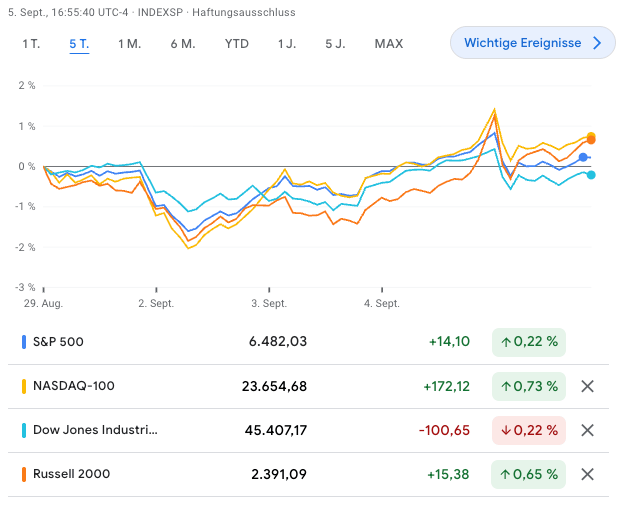
Task: Select the 1 J. time range
Action: [287, 43]
